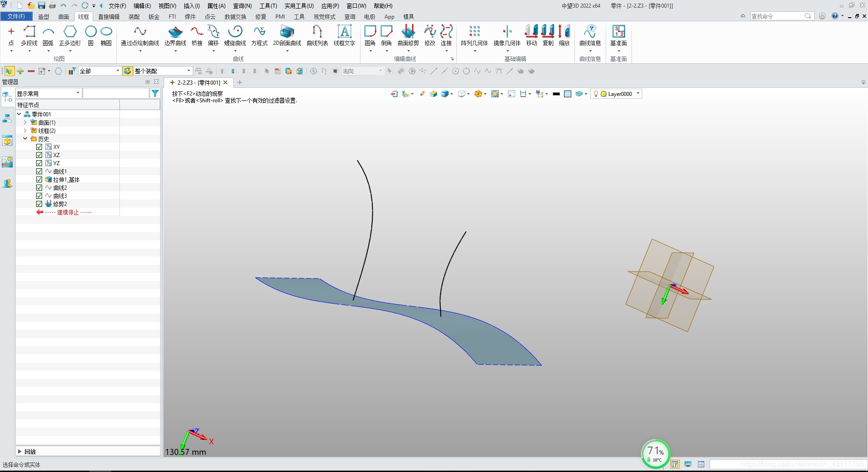The width and height of the screenshot is (868, 472).
Task: Open the Layer0000 layer dropdown
Action: 617,94
